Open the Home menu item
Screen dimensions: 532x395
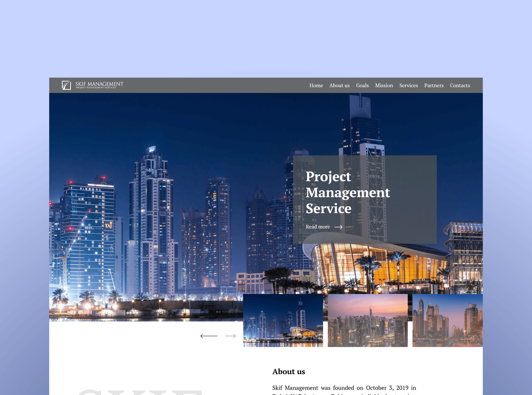pyautogui.click(x=316, y=85)
